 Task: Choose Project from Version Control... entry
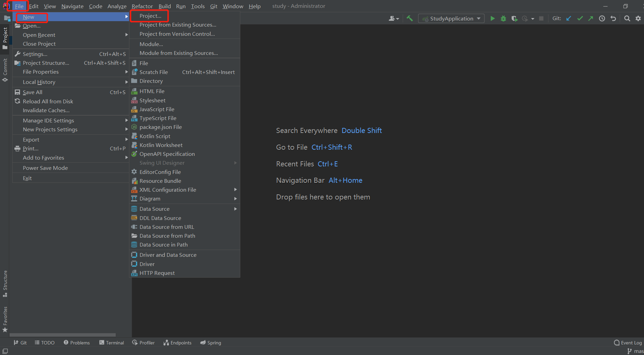tap(177, 34)
